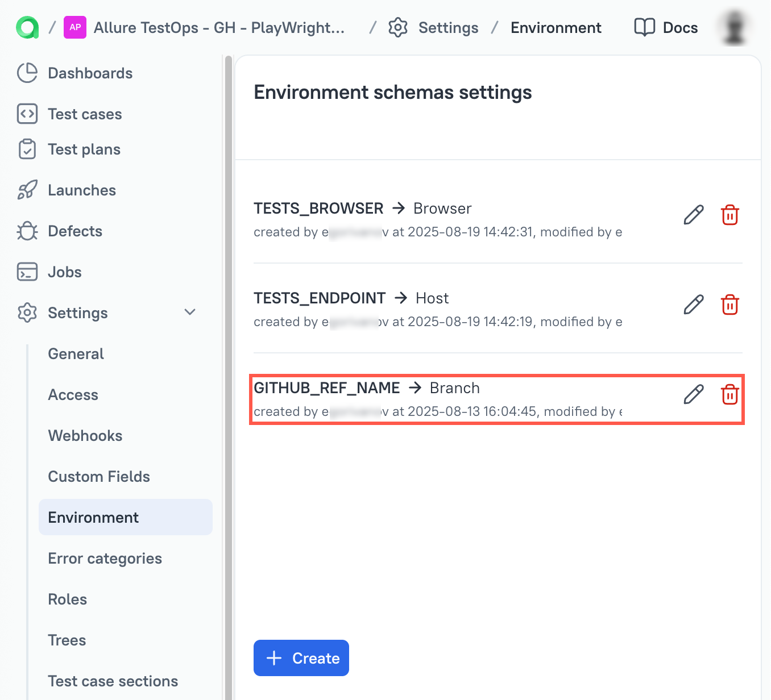Click the user avatar in top corner
771x700 pixels.
point(734,27)
